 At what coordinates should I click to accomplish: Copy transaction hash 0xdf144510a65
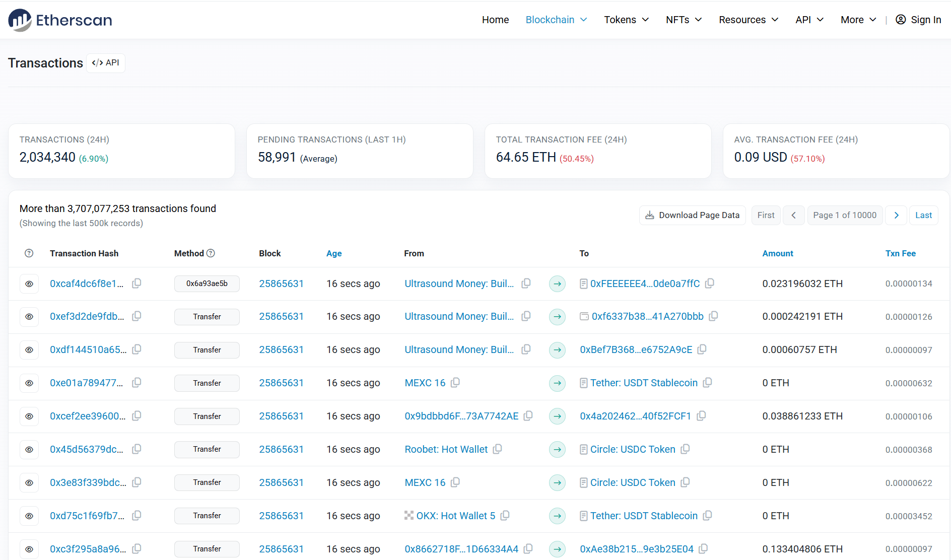coord(137,349)
